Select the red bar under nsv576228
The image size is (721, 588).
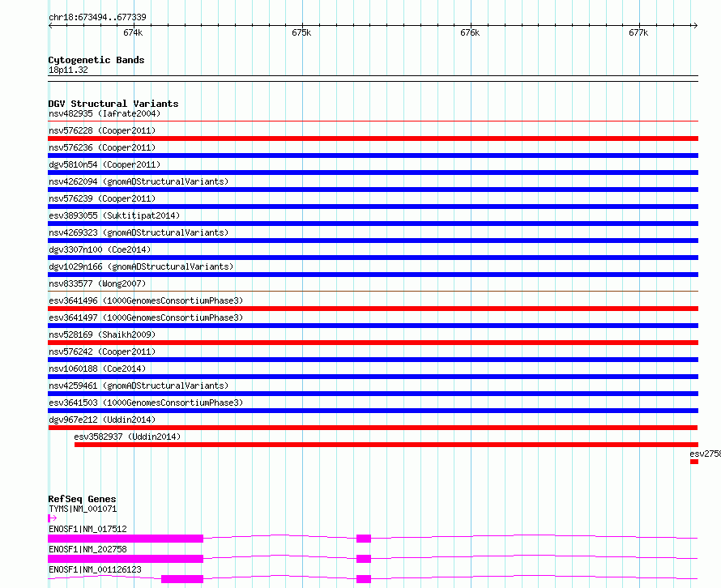[x=373, y=138]
